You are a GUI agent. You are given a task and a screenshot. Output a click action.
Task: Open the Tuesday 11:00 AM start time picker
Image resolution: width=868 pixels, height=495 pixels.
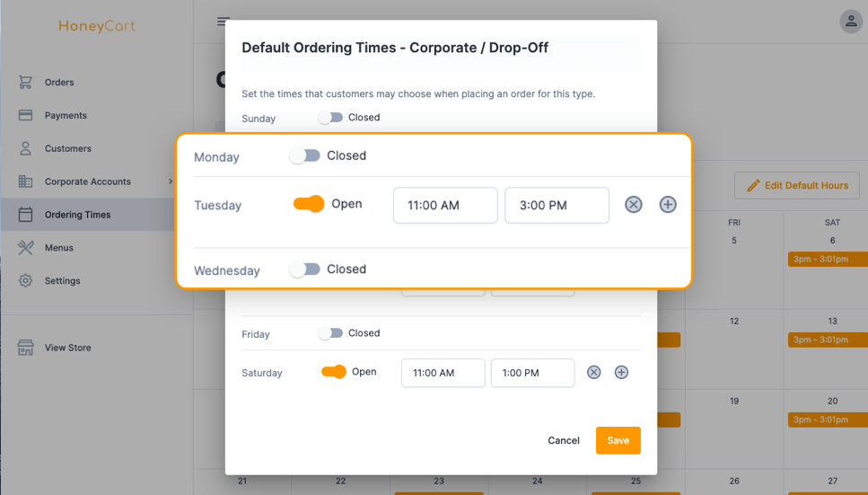click(445, 205)
